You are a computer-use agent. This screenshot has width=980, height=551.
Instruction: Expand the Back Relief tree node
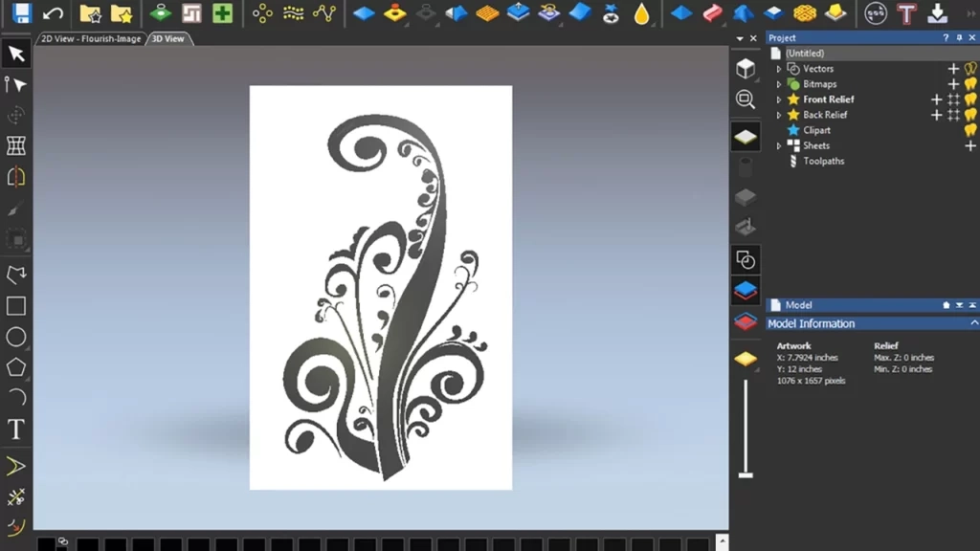tap(779, 115)
